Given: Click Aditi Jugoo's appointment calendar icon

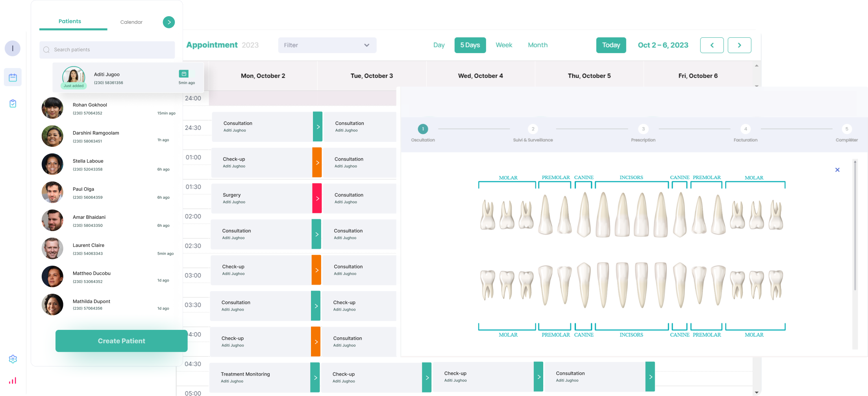Looking at the screenshot, I should 183,74.
